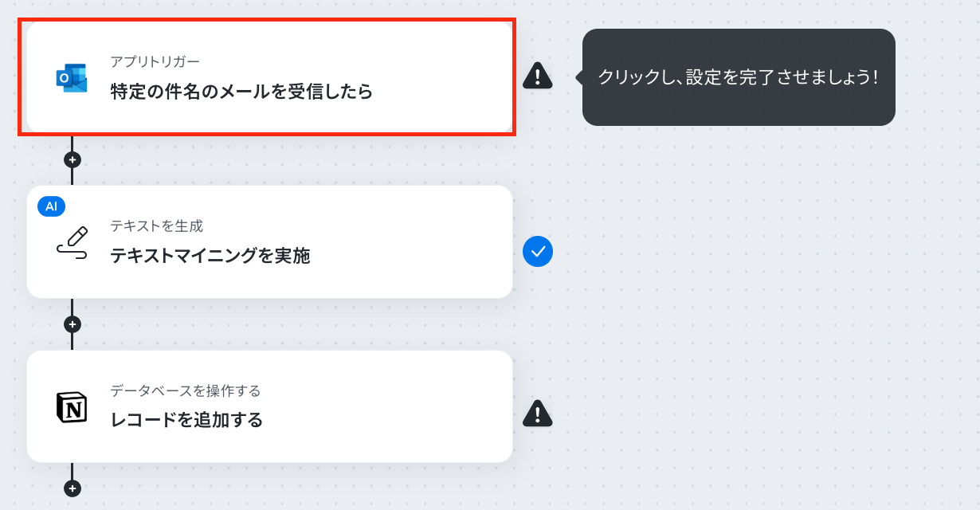Viewport: 980px width, 510px height.
Task: Open the レコードを追加する step
Action: [269, 406]
